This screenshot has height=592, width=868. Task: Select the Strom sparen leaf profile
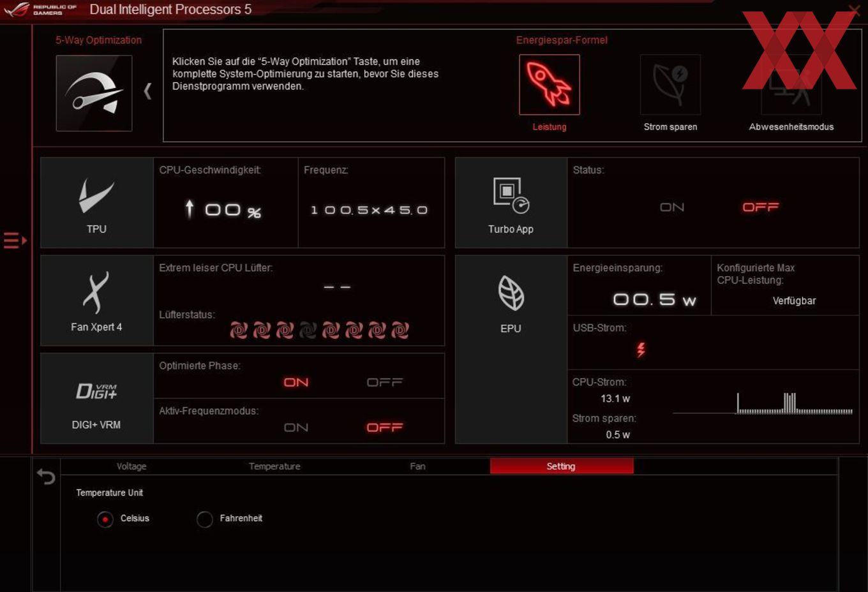click(670, 84)
